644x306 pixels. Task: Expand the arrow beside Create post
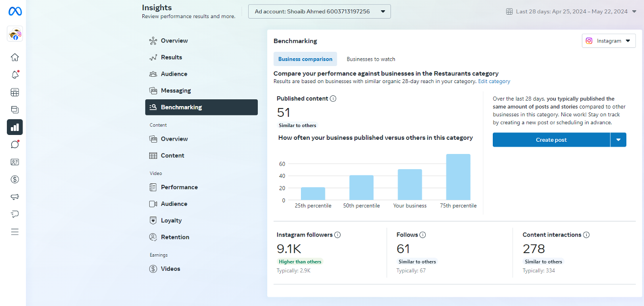[x=618, y=140]
